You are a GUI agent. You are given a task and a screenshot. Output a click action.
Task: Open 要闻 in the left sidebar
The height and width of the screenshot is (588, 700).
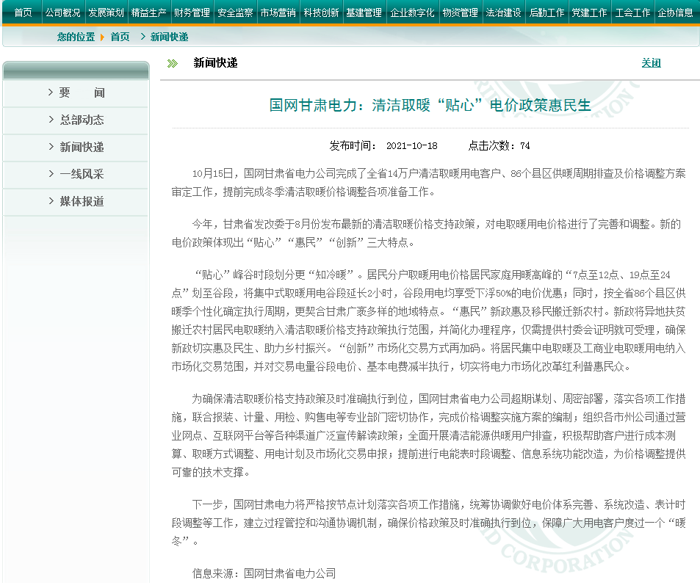[82, 92]
